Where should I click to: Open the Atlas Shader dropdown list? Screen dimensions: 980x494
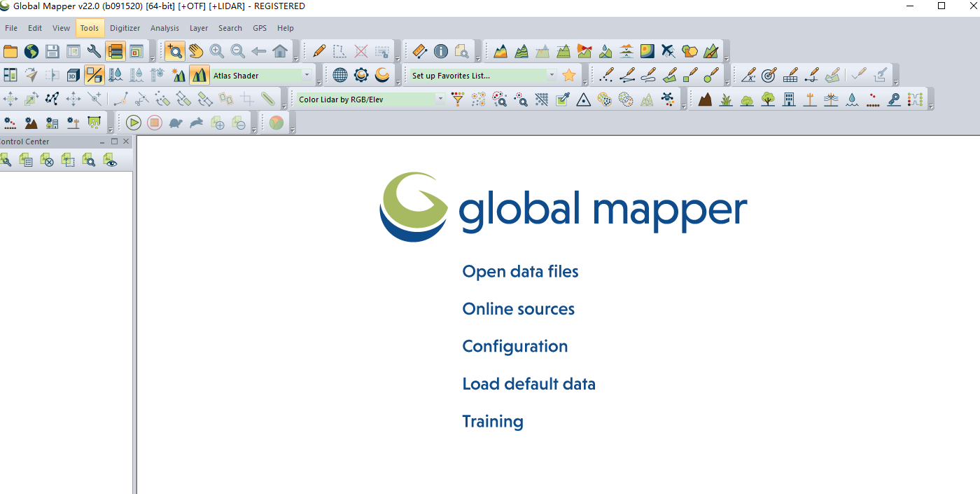pos(307,74)
